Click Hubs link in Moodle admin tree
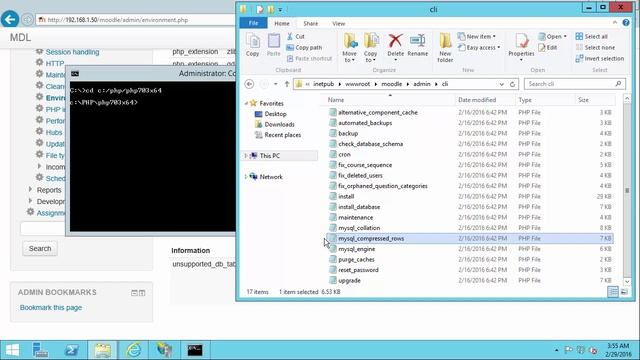 pyautogui.click(x=54, y=132)
